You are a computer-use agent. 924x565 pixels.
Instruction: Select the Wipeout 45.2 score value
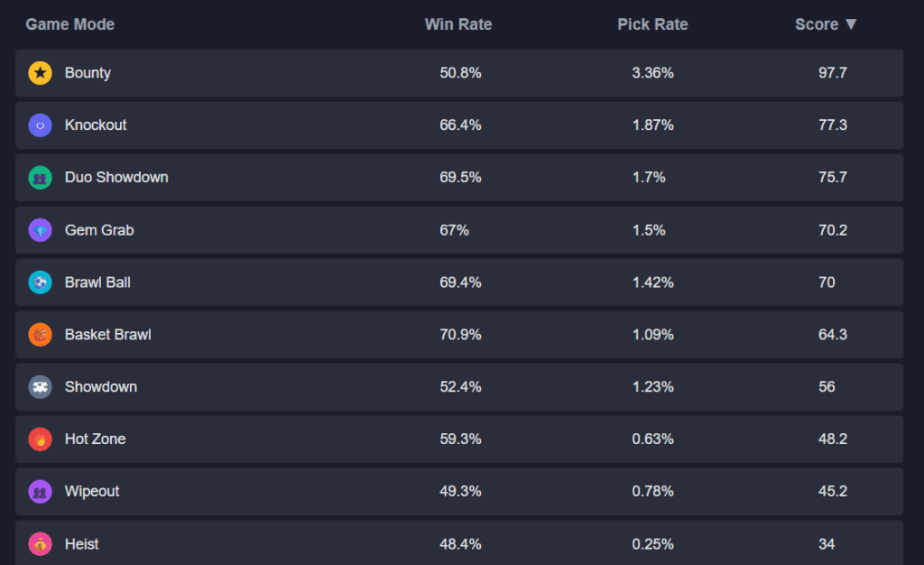click(832, 492)
